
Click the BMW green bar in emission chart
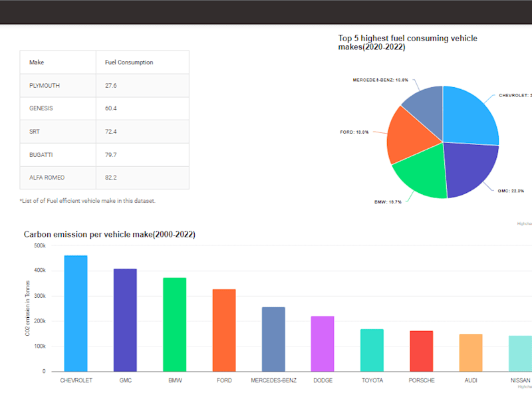pyautogui.click(x=175, y=325)
